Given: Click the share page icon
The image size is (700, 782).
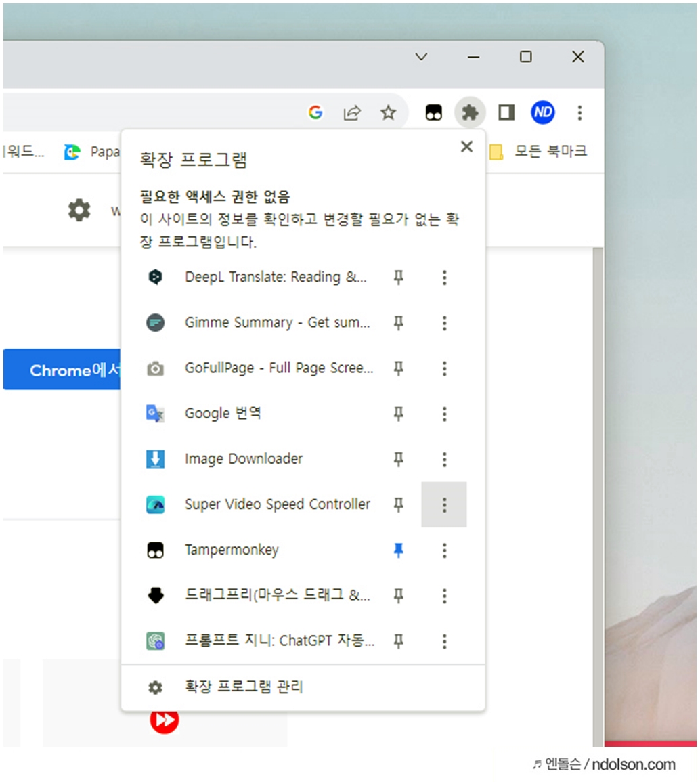Looking at the screenshot, I should point(352,112).
